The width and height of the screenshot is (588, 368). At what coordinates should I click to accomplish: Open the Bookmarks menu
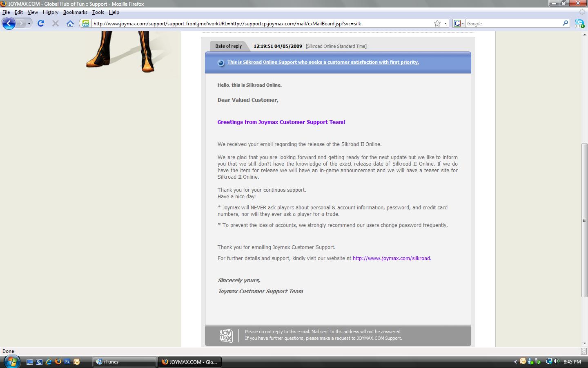pyautogui.click(x=75, y=12)
